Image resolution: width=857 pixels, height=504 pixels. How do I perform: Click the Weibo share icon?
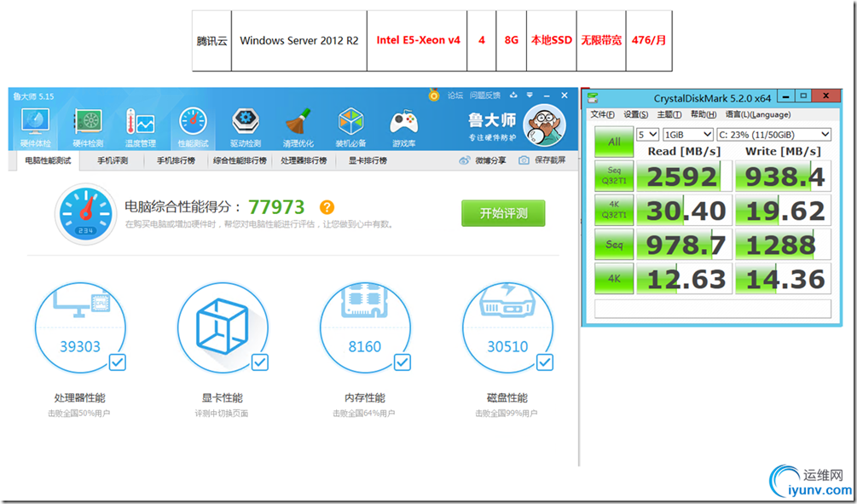465,160
